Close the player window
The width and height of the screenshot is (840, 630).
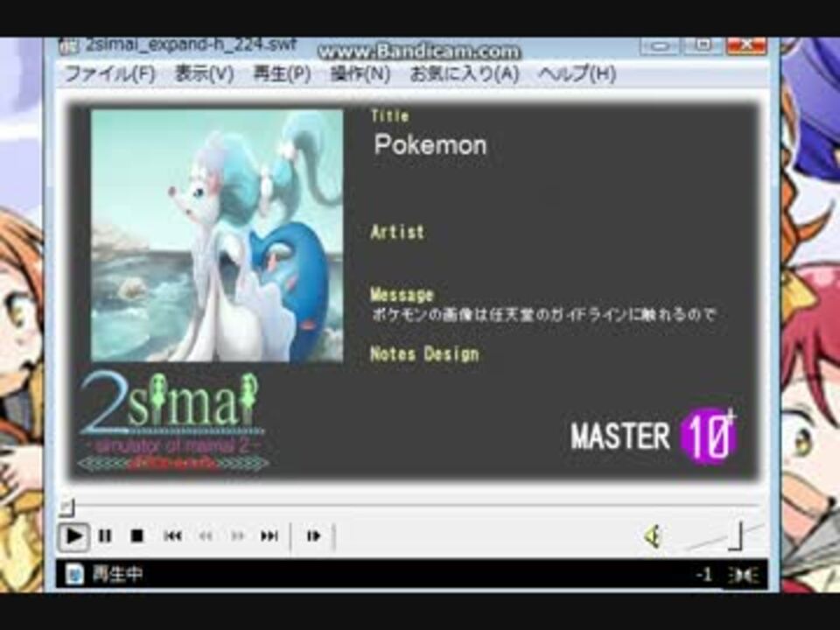746,46
